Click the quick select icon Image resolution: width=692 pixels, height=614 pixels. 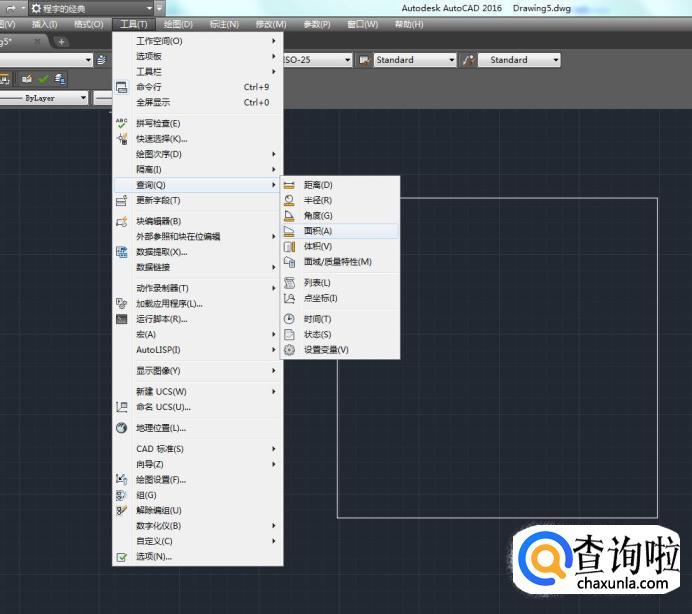[x=121, y=139]
